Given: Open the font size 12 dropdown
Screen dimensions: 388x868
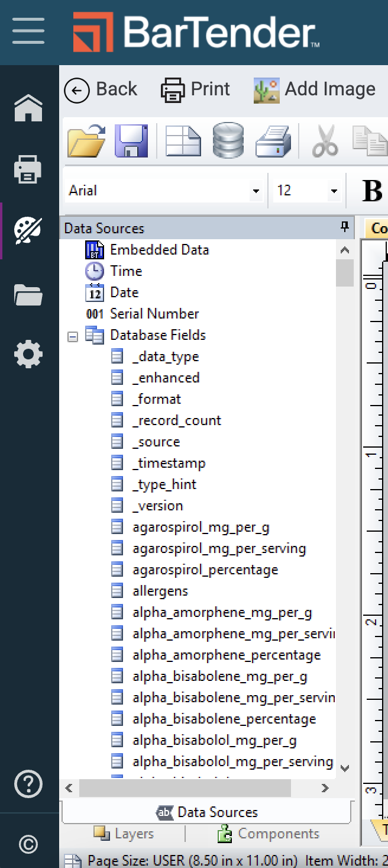Looking at the screenshot, I should point(334,191).
